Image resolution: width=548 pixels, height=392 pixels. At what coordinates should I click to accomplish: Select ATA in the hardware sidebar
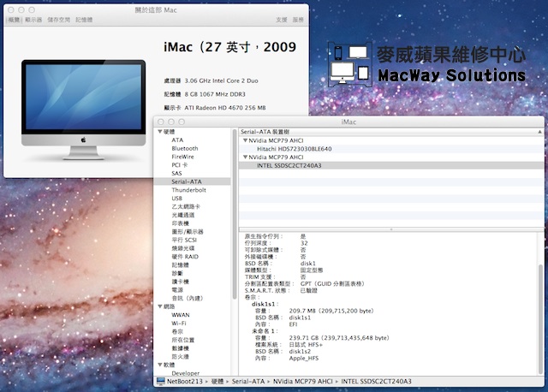pyautogui.click(x=177, y=140)
